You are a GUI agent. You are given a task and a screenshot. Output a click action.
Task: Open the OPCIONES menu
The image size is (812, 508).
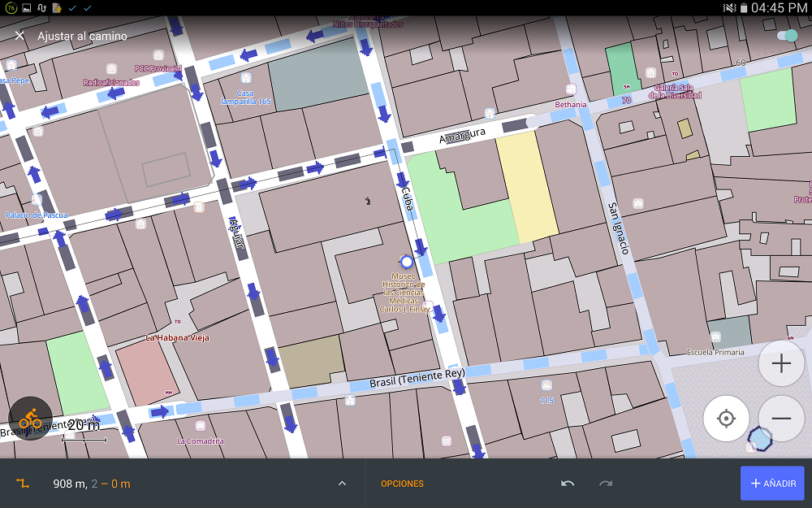[x=402, y=484]
